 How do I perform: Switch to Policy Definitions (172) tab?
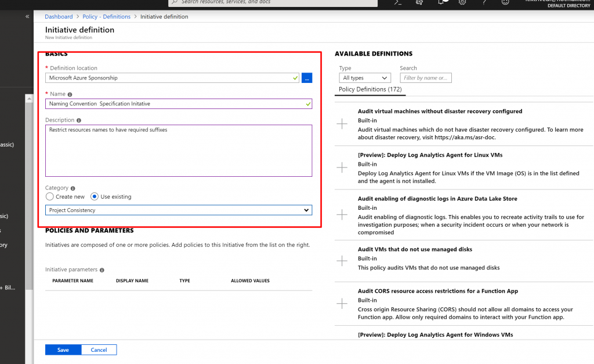click(x=370, y=90)
